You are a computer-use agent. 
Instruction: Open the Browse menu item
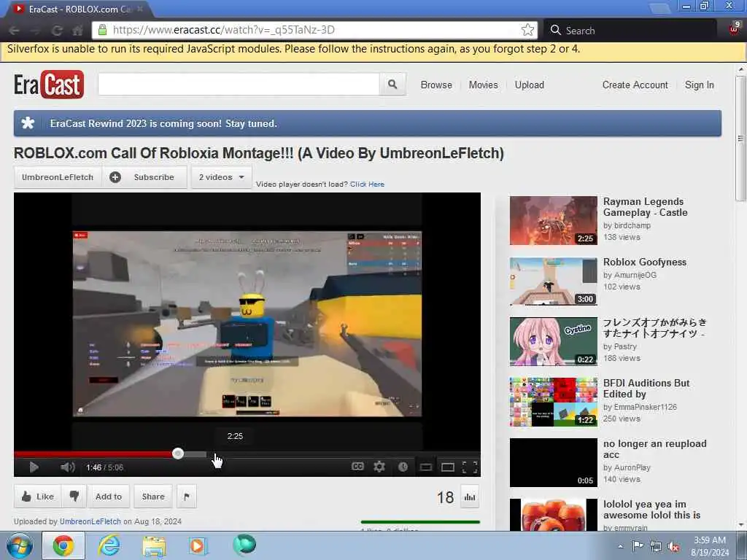click(x=436, y=85)
